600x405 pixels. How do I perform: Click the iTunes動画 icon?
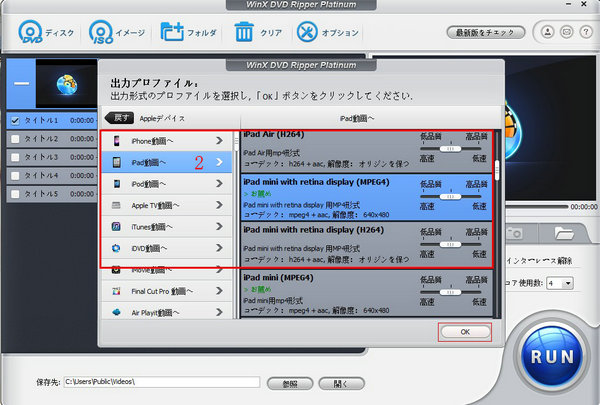pos(116,227)
